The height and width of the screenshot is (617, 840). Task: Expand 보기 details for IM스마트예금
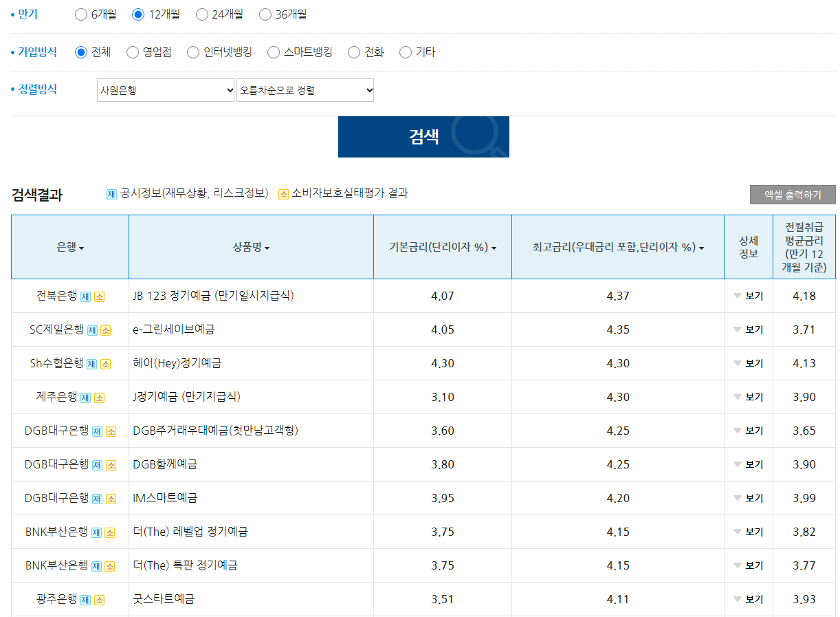tap(749, 499)
